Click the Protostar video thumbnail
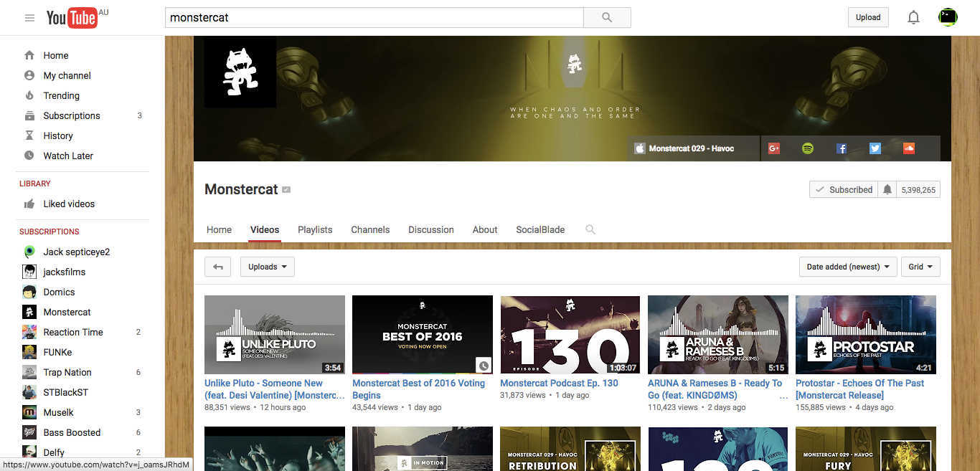The height and width of the screenshot is (471, 980). [866, 335]
